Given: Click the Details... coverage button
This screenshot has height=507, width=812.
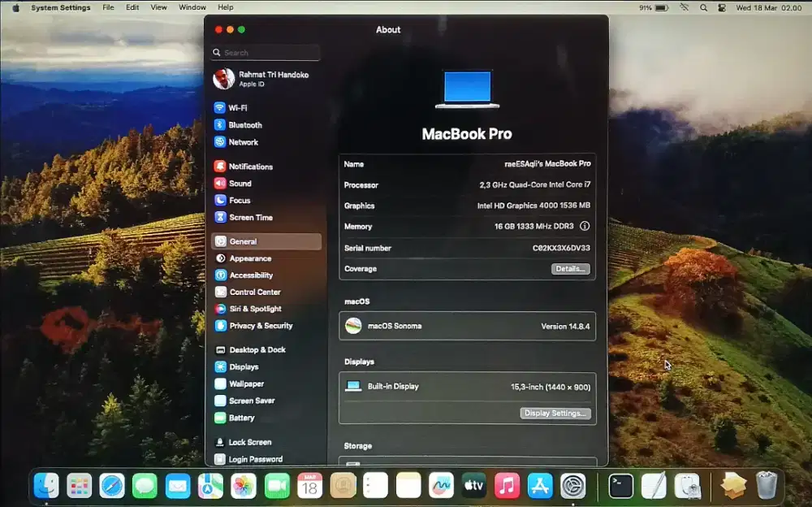Looking at the screenshot, I should coord(570,269).
